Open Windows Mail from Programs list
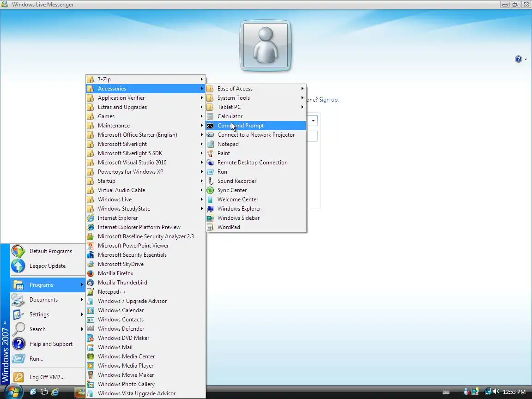532x399 pixels. (x=145, y=347)
